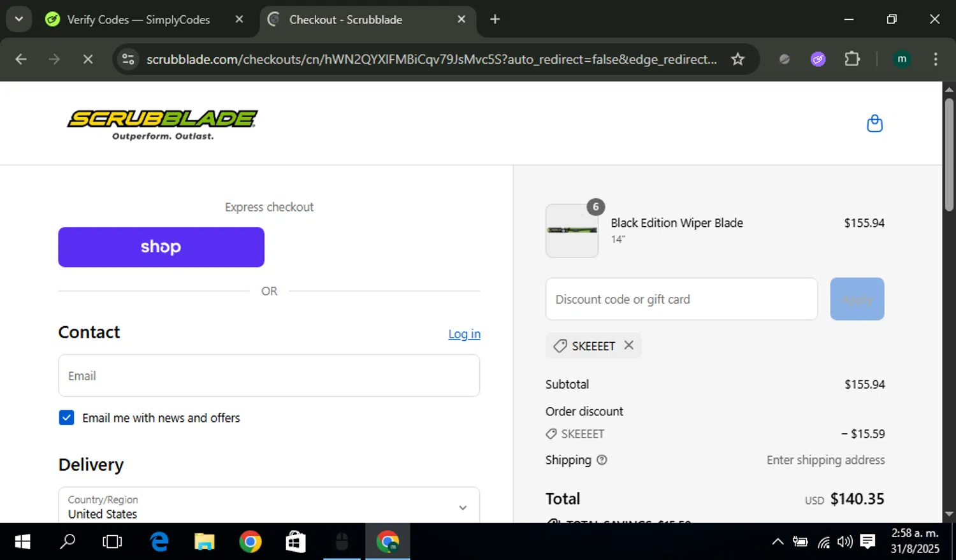956x560 pixels.
Task: Open the Windows Start menu
Action: pos(22,542)
